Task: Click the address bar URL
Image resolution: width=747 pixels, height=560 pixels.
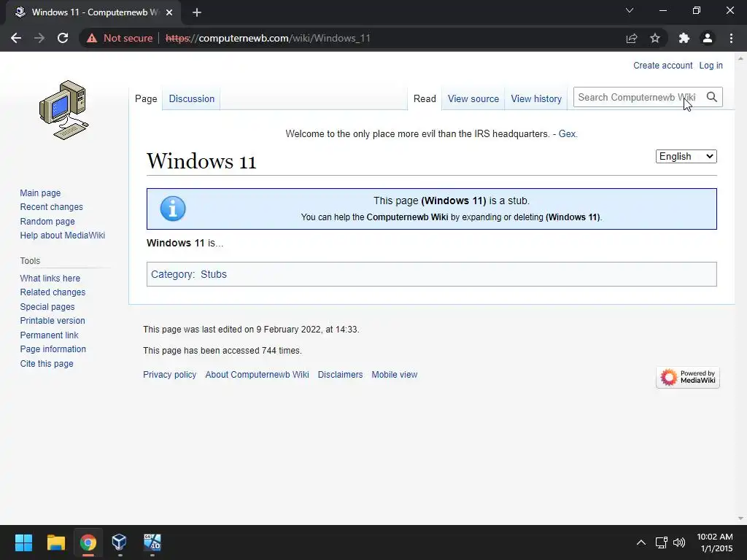Action: [268, 38]
